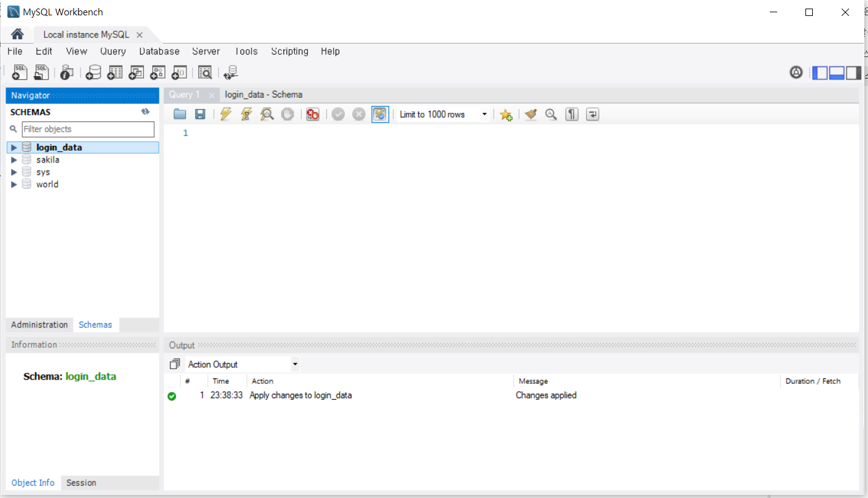This screenshot has width=868, height=498.
Task: Select the 'Apply changes to login_data' output row
Action: coord(511,396)
